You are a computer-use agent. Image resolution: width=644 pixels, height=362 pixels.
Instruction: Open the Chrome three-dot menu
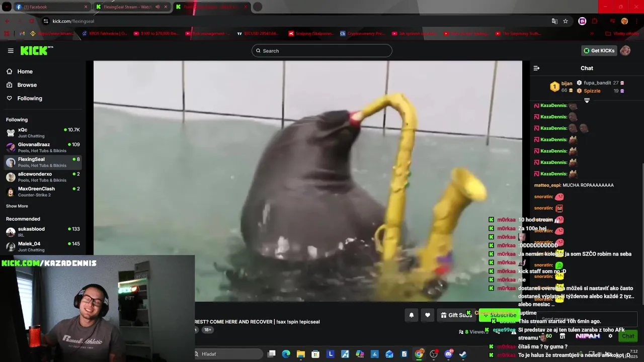click(636, 21)
